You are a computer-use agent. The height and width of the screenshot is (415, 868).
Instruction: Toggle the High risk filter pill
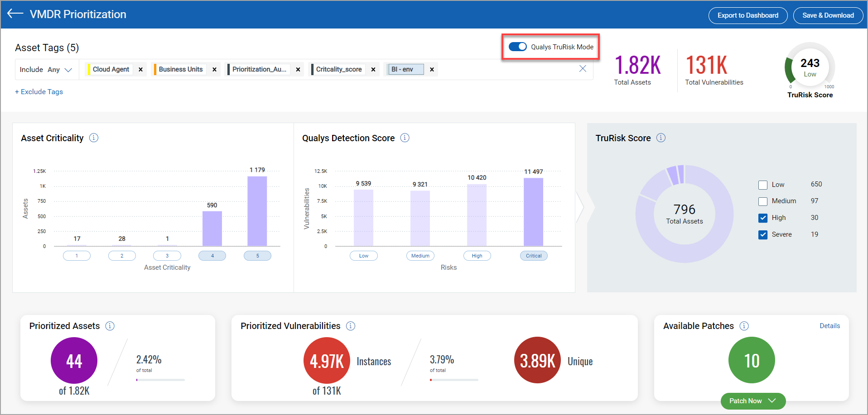(477, 256)
